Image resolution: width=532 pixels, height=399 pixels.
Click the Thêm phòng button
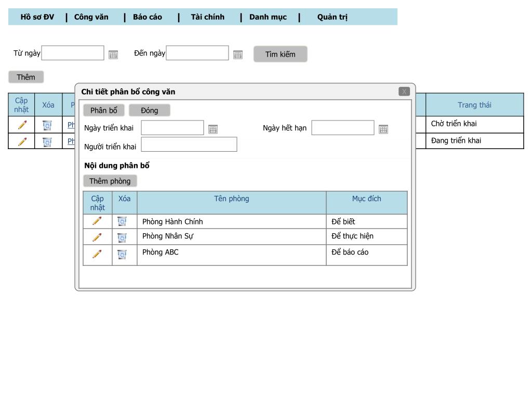point(110,181)
